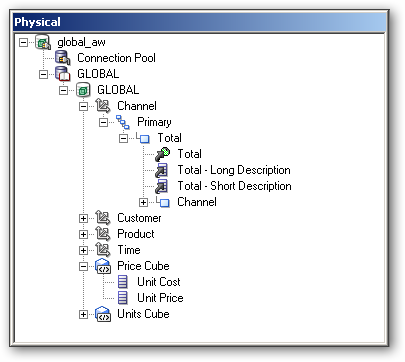Click the green GLOBAL cube schema icon

[x=83, y=90]
